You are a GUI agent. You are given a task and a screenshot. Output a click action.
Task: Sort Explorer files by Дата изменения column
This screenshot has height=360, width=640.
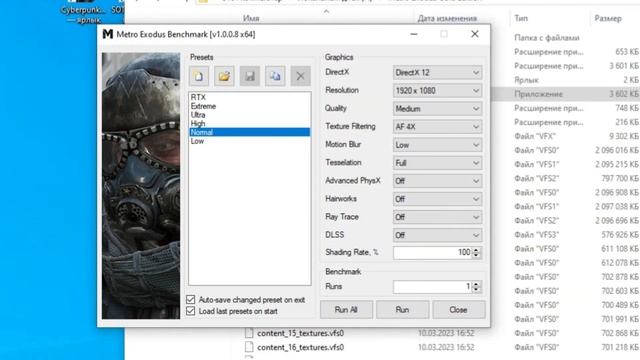pyautogui.click(x=447, y=18)
